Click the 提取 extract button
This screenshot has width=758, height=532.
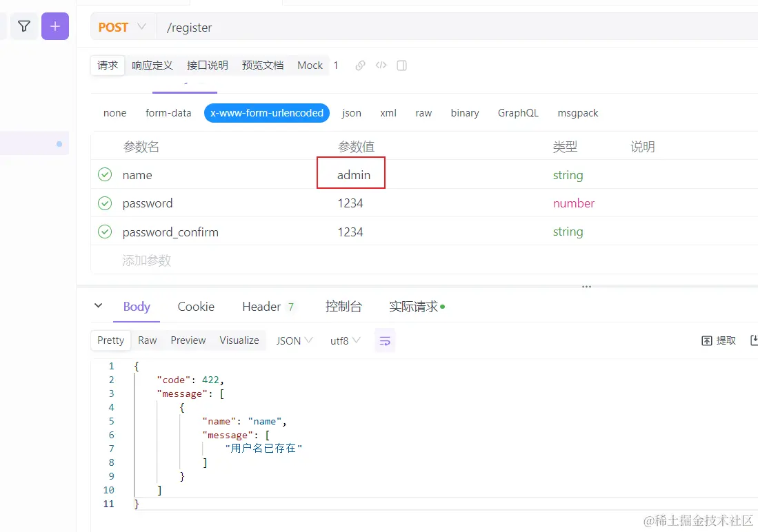pyautogui.click(x=719, y=340)
